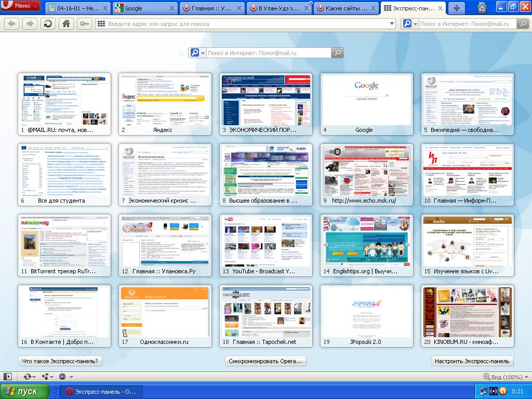Screen dimensions: 532x399
Task: Toggle the side panel button in status bar
Action: point(8,377)
